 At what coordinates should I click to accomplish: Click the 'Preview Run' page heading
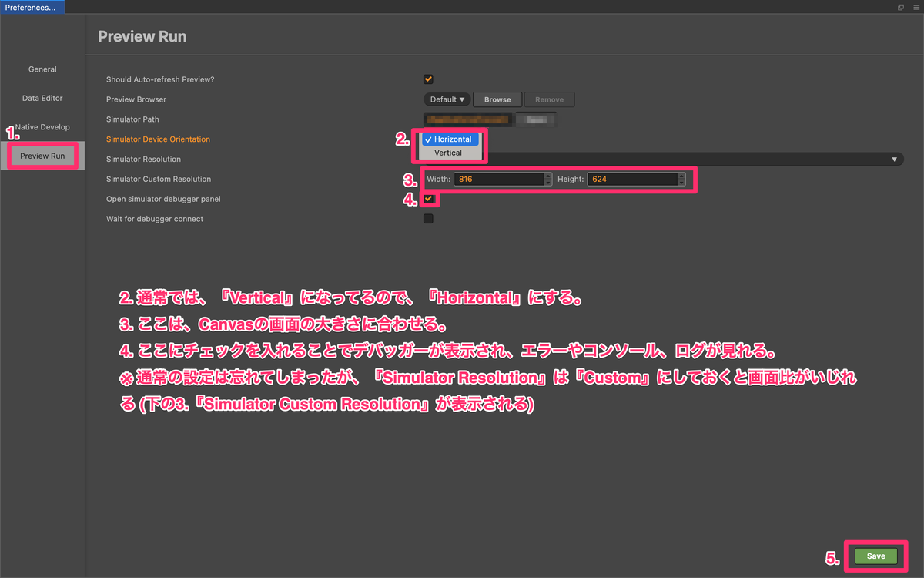(142, 36)
